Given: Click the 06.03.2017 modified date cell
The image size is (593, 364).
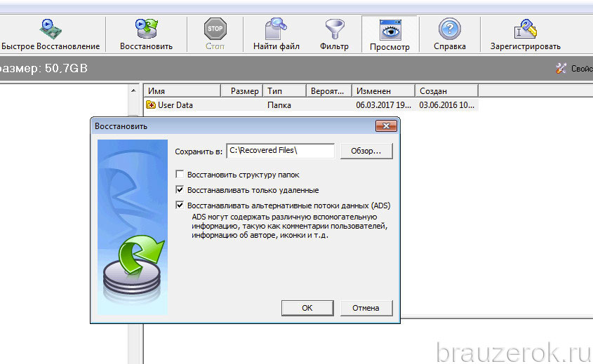Looking at the screenshot, I should (383, 105).
